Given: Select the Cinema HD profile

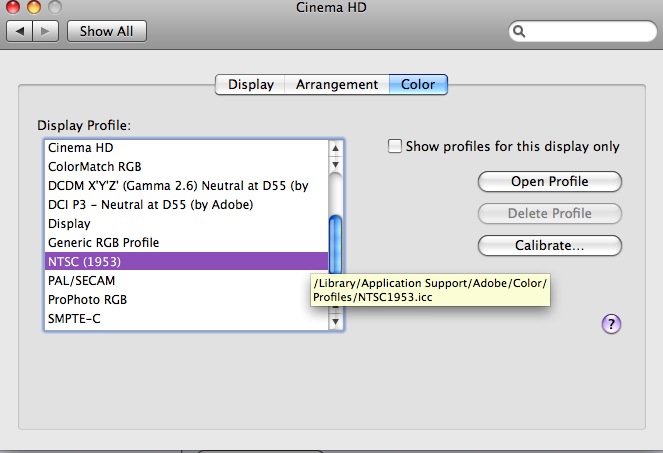Looking at the screenshot, I should [x=186, y=148].
